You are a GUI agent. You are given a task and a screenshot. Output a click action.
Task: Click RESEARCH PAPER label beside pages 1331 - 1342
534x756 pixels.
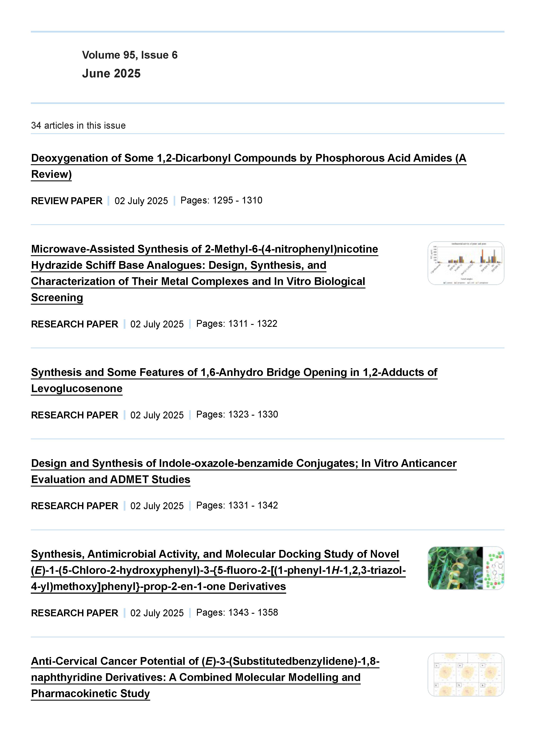pyautogui.click(x=74, y=506)
